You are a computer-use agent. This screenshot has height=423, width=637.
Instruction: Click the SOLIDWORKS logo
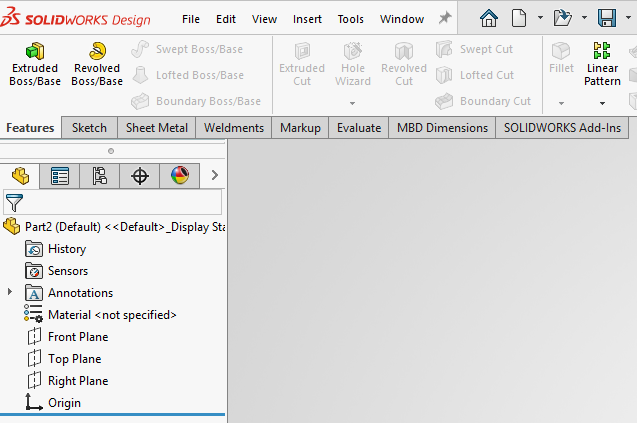pyautogui.click(x=76, y=18)
